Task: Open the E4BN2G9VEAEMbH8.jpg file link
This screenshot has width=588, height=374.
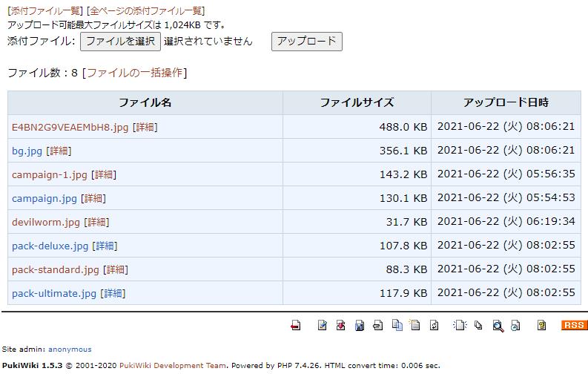Action: (70, 127)
